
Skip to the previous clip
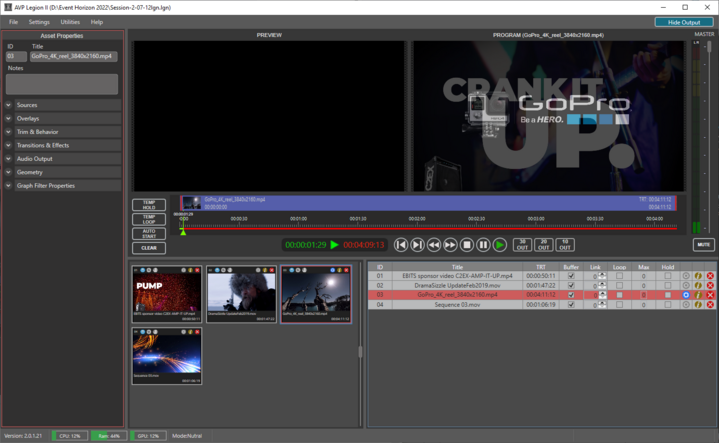tap(401, 244)
